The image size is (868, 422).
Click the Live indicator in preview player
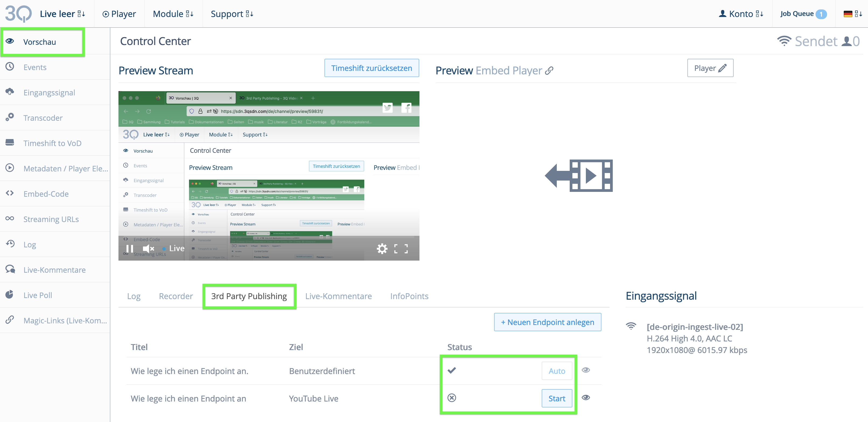173,249
